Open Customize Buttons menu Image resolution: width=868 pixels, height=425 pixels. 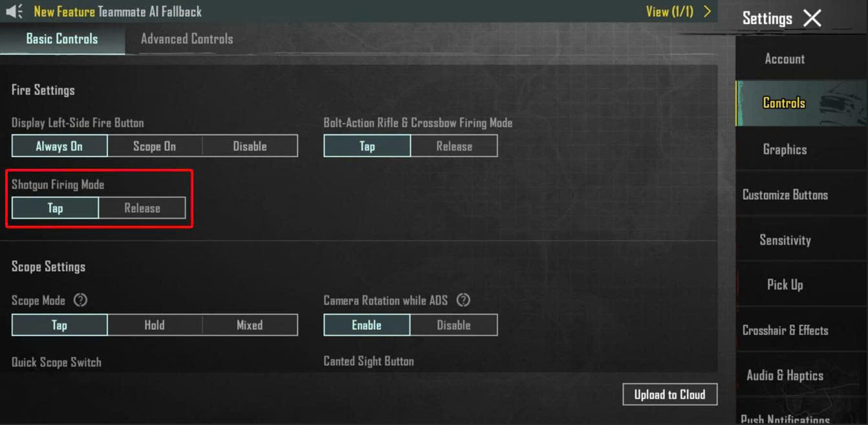click(x=785, y=195)
